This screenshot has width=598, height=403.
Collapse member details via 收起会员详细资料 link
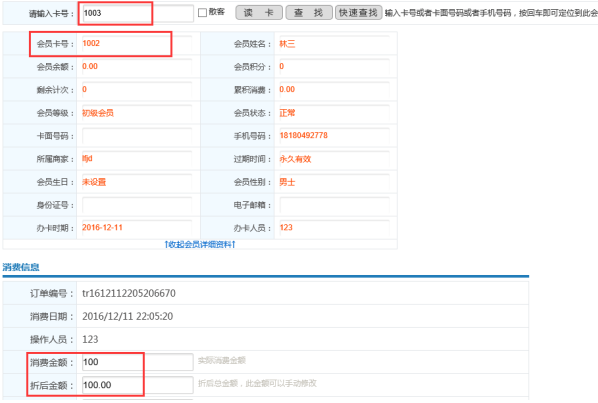[200, 244]
